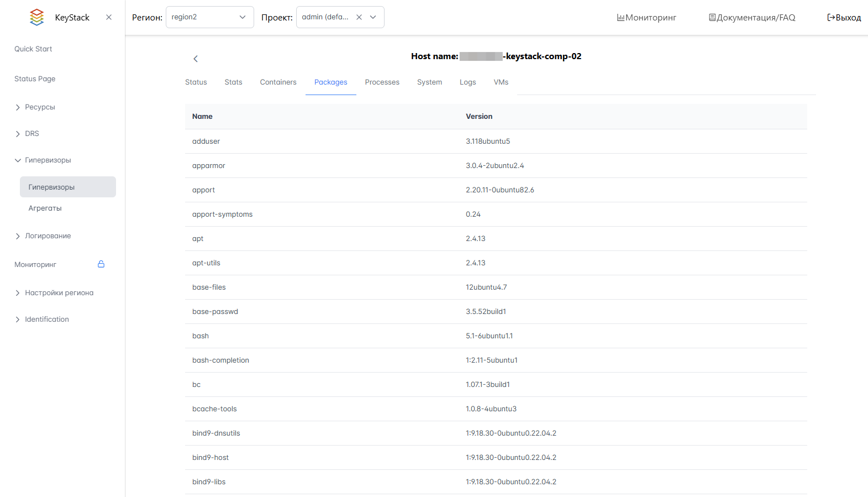Open Мониторинг from the top bar
Image resolution: width=868 pixels, height=497 pixels.
click(646, 18)
